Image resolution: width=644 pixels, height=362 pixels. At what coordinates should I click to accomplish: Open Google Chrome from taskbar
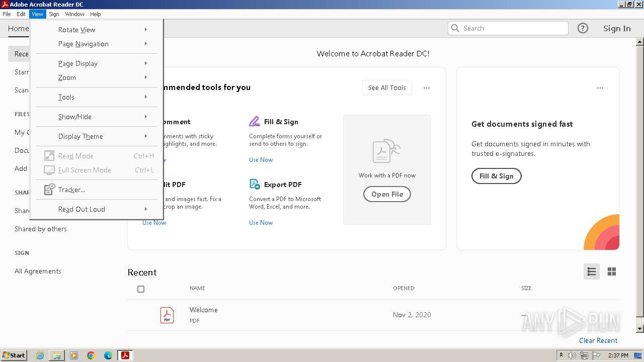(x=91, y=355)
